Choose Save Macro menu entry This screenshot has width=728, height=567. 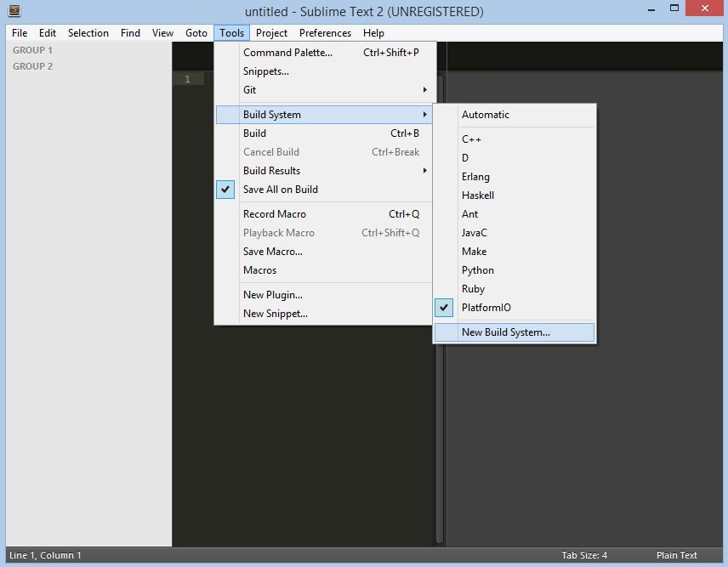(x=324, y=252)
